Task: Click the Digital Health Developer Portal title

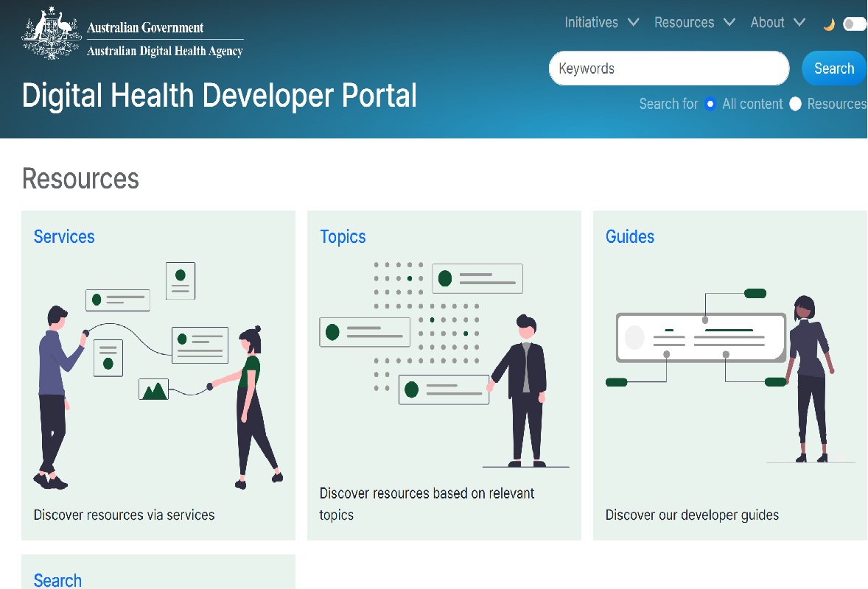Action: (220, 96)
